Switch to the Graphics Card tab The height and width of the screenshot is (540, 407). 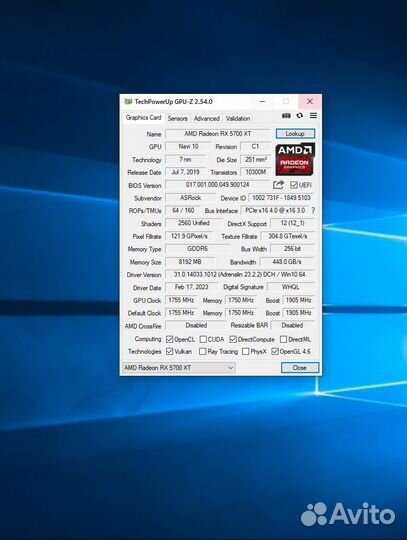click(x=143, y=117)
